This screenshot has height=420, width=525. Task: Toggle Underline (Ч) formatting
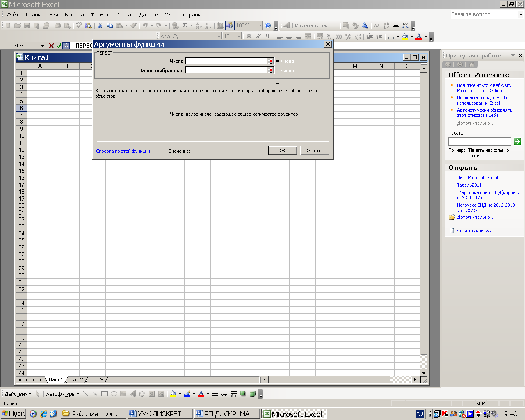click(x=267, y=36)
